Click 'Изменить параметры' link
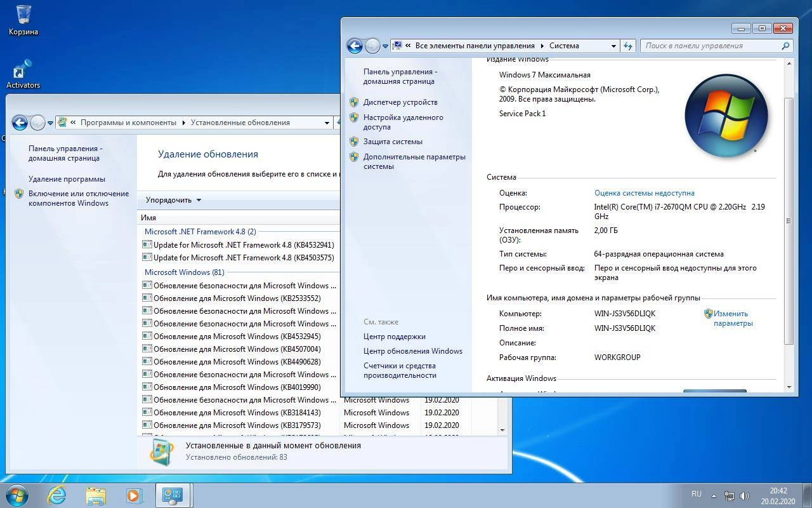The image size is (812, 508). point(733,318)
